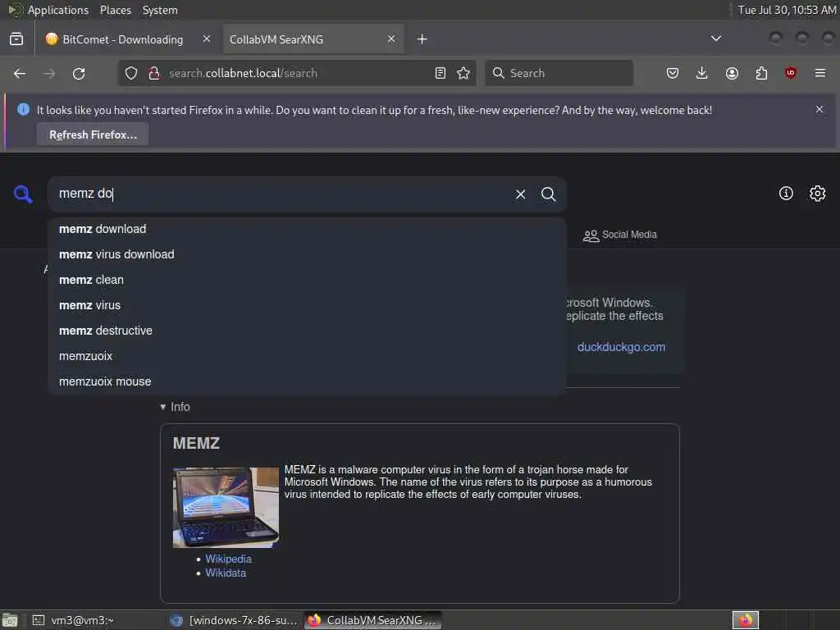Image resolution: width=840 pixels, height=630 pixels.
Task: Bookmark this page with star icon
Action: 464,73
